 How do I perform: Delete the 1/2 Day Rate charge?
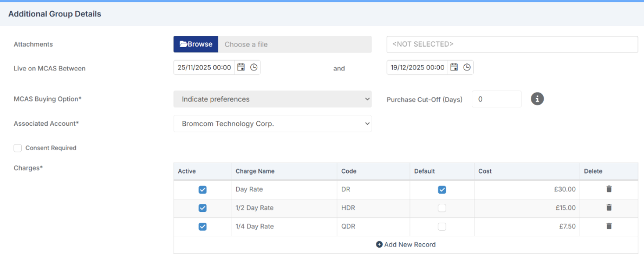pyautogui.click(x=609, y=208)
